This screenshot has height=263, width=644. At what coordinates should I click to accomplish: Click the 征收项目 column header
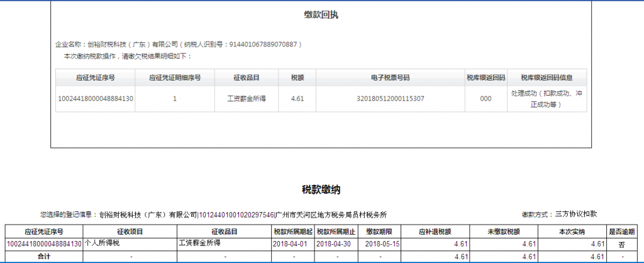tap(129, 232)
